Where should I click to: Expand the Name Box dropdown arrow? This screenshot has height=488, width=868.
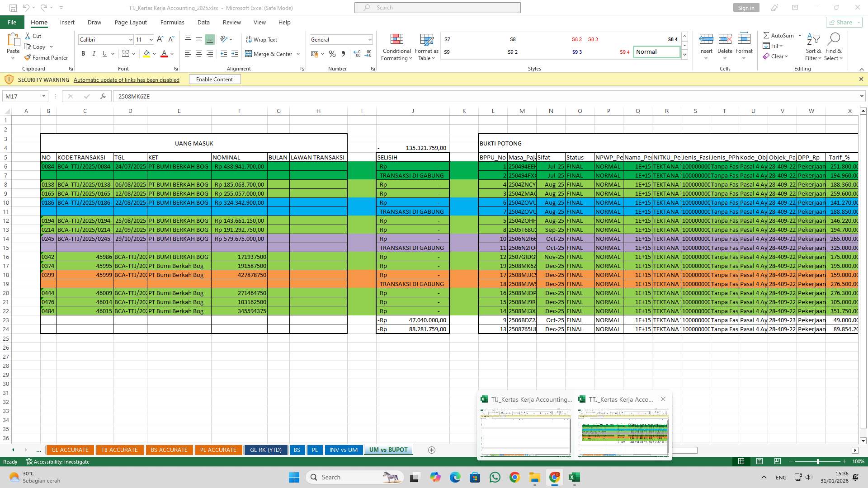click(43, 96)
